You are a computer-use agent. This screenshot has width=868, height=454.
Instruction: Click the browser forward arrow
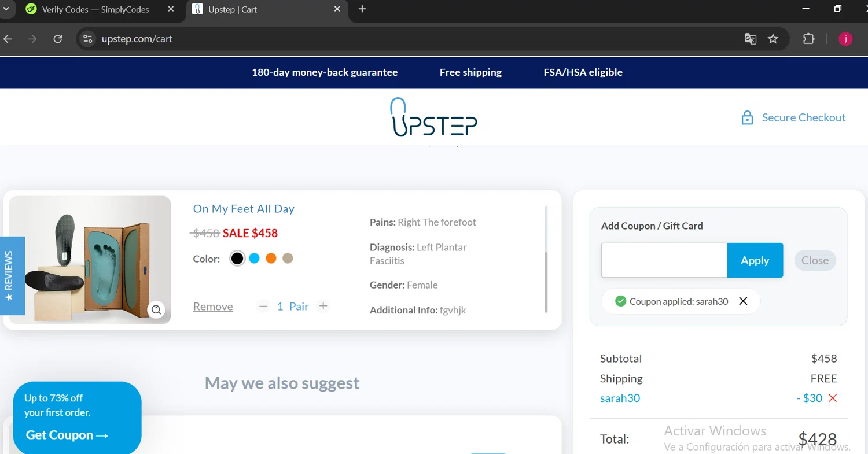pyautogui.click(x=32, y=39)
